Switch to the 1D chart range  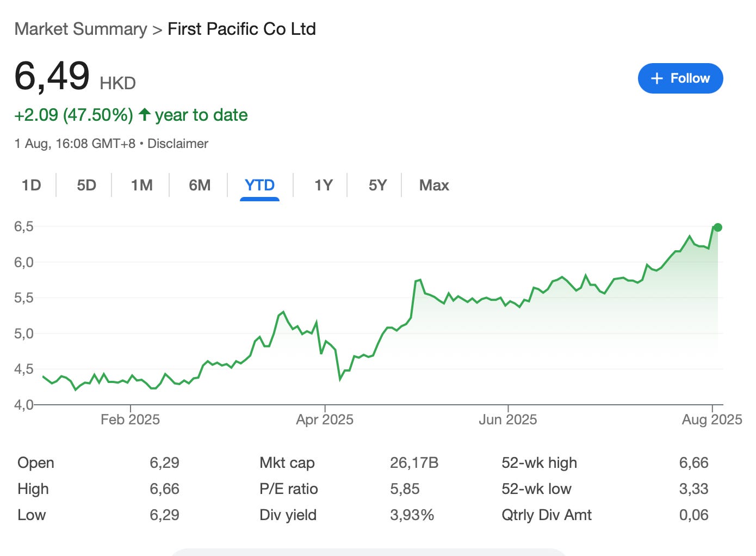[32, 186]
